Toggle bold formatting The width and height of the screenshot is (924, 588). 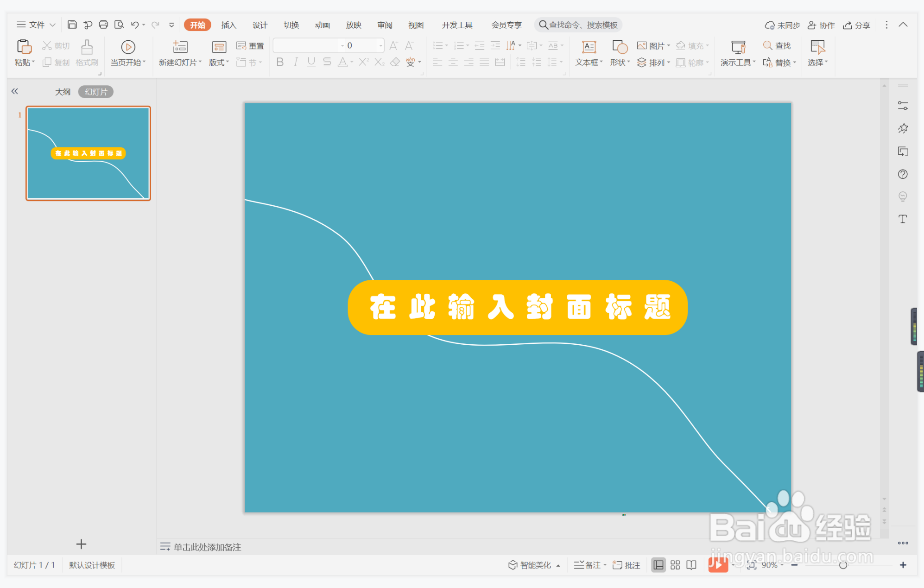279,62
